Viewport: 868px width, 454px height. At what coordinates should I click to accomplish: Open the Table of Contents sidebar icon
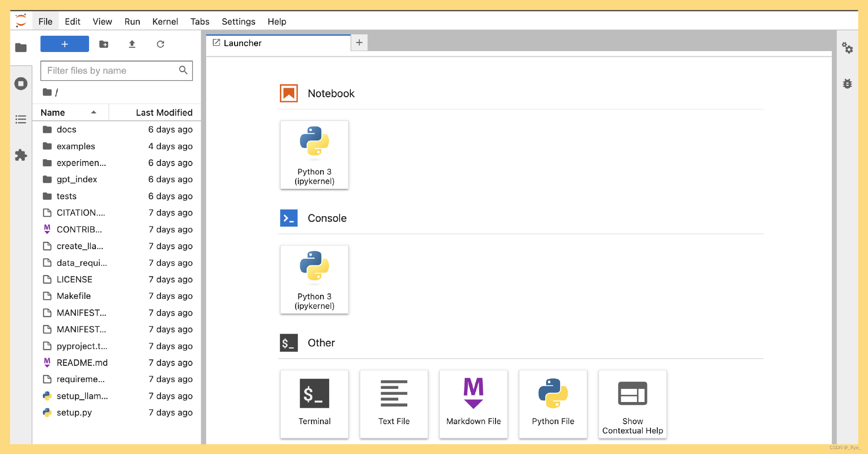[x=21, y=119]
